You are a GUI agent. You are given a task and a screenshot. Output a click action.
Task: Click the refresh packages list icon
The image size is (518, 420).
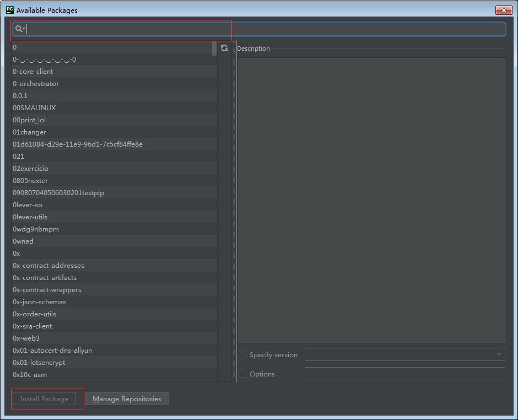click(x=224, y=49)
